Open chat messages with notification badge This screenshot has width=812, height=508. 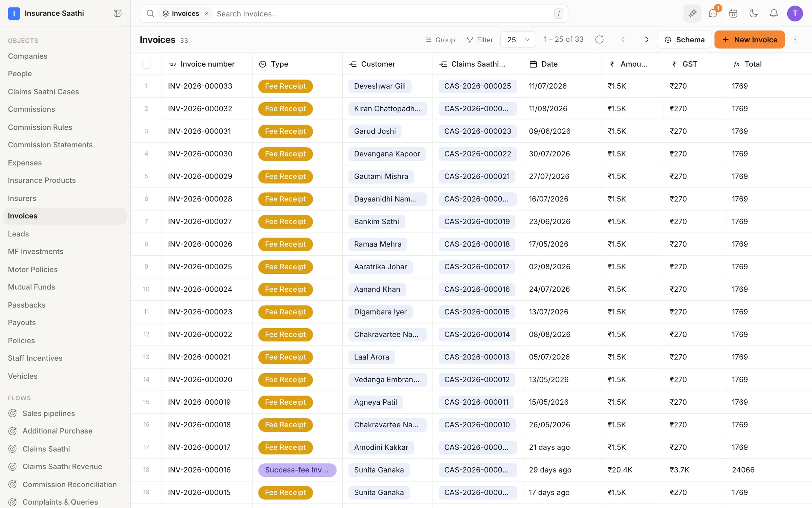pos(713,14)
